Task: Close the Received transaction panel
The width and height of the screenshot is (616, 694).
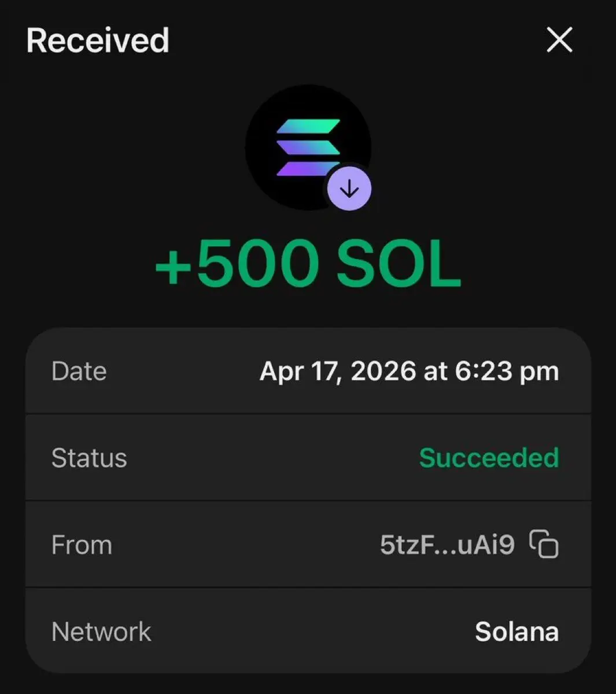Action: pyautogui.click(x=559, y=40)
